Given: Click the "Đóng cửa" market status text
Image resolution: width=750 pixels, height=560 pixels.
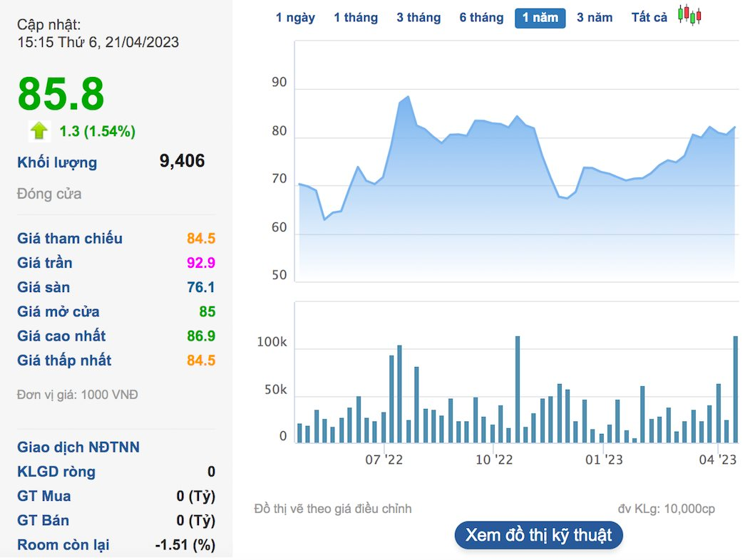Looking at the screenshot, I should click(x=48, y=194).
